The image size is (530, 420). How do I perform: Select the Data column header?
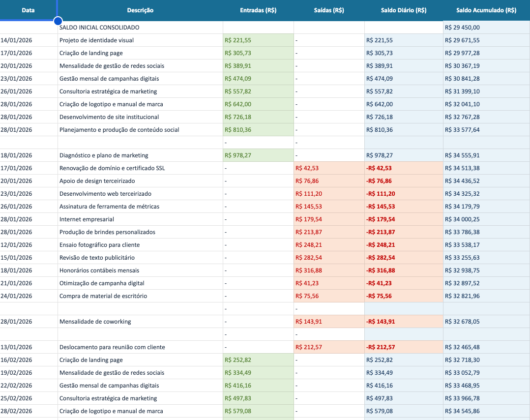click(28, 10)
